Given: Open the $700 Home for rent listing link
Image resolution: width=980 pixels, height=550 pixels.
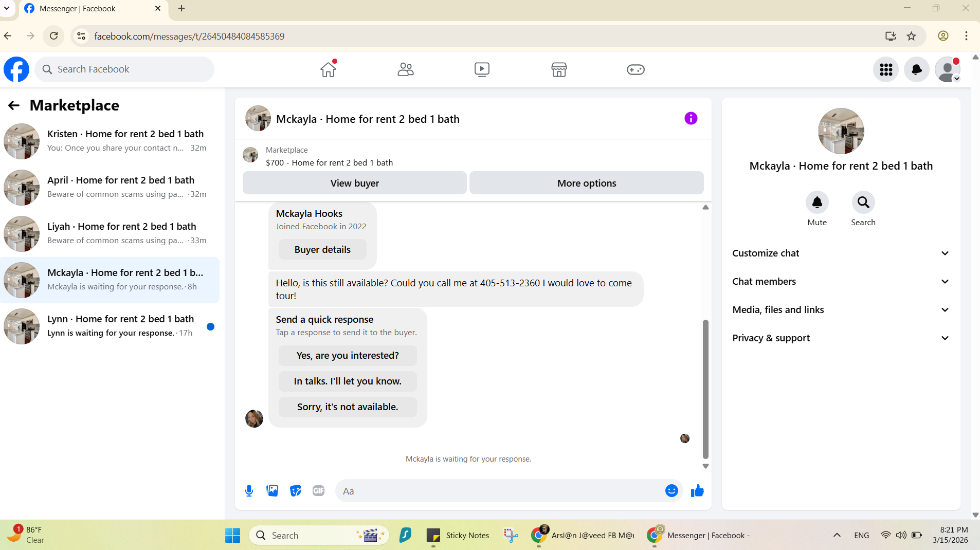Looking at the screenshot, I should (x=329, y=163).
